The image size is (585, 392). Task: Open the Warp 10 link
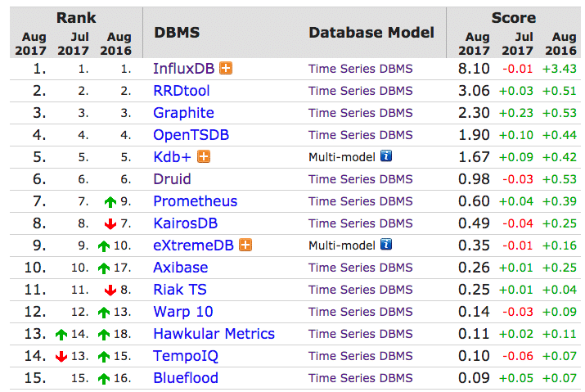[x=183, y=311]
